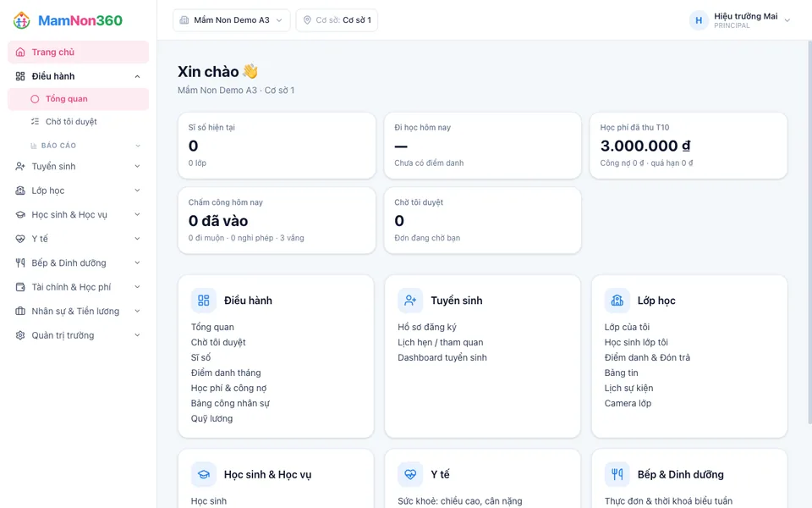Click the Trang chủ home icon
This screenshot has width=812, height=508.
tap(20, 52)
